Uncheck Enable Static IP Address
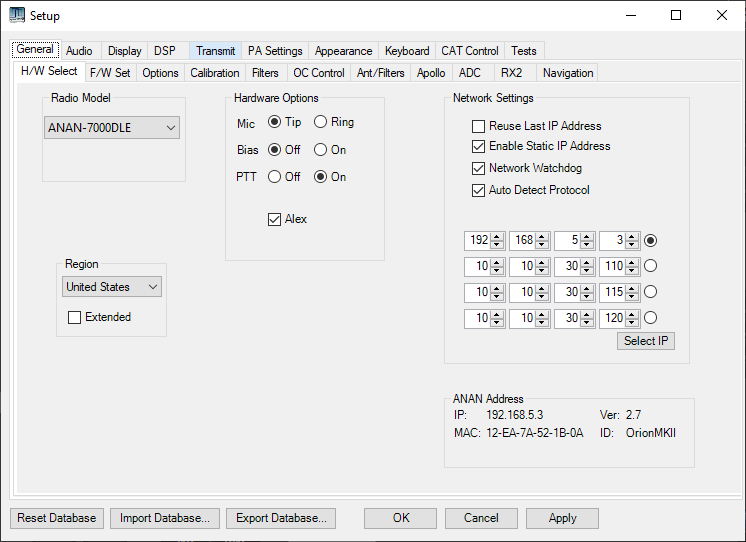The image size is (746, 542). point(478,146)
